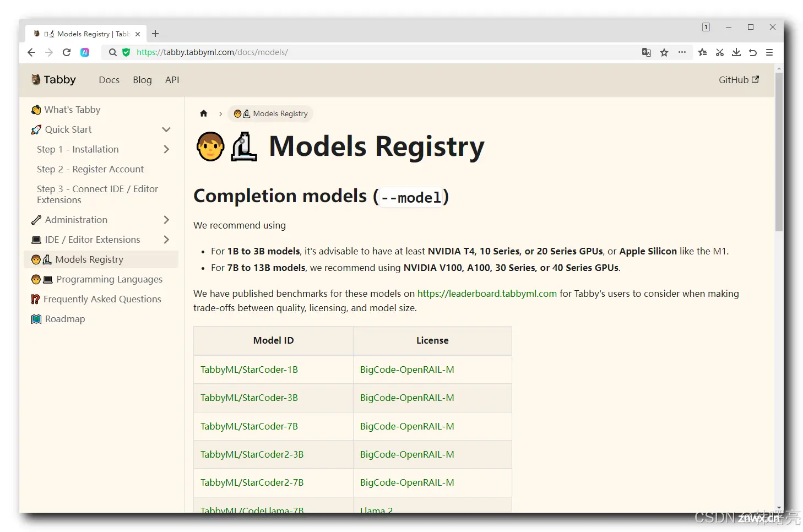This screenshot has width=803, height=532.
Task: Click the Tabby logo in navbar
Action: point(53,80)
